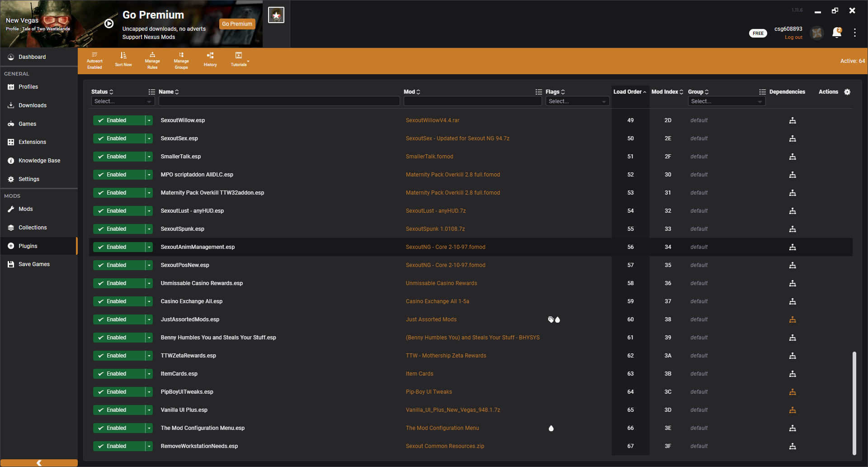Sort the table by Mod Index column
The height and width of the screenshot is (467, 868).
tap(667, 92)
